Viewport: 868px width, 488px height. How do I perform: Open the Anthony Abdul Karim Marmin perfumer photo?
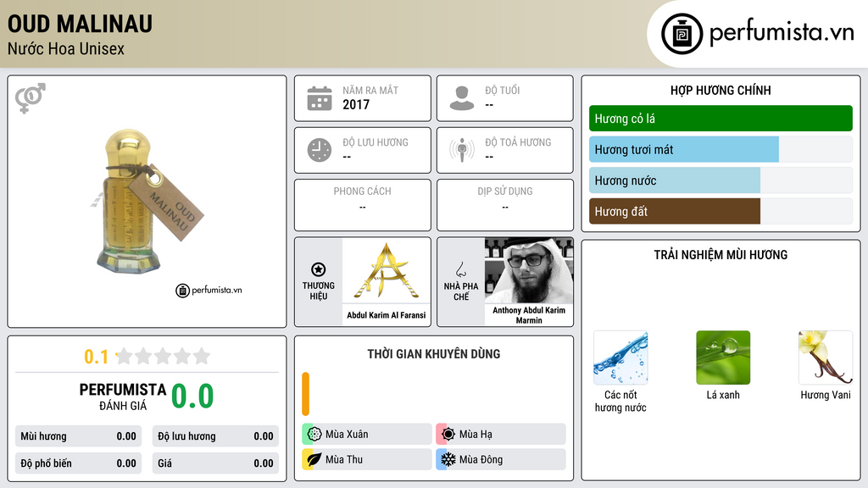click(x=529, y=270)
